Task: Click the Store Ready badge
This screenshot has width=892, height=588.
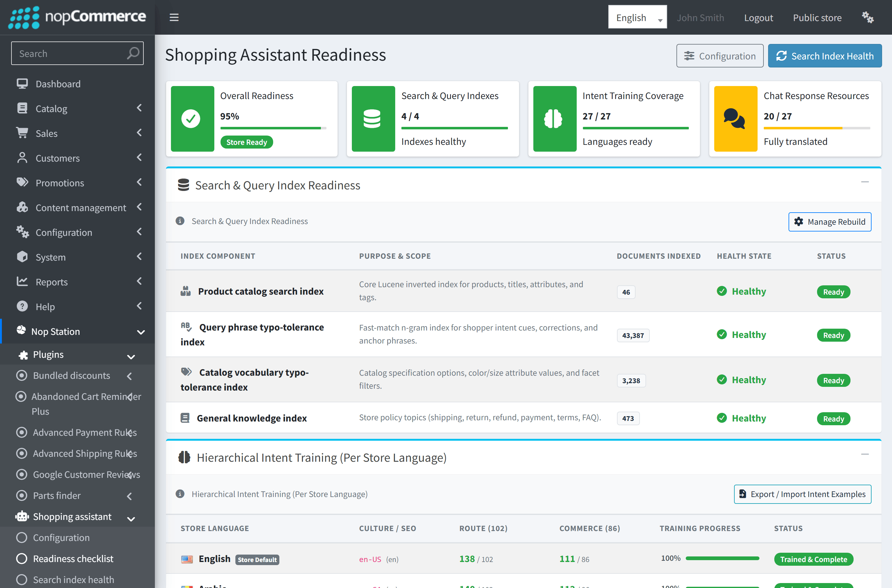Action: point(247,142)
